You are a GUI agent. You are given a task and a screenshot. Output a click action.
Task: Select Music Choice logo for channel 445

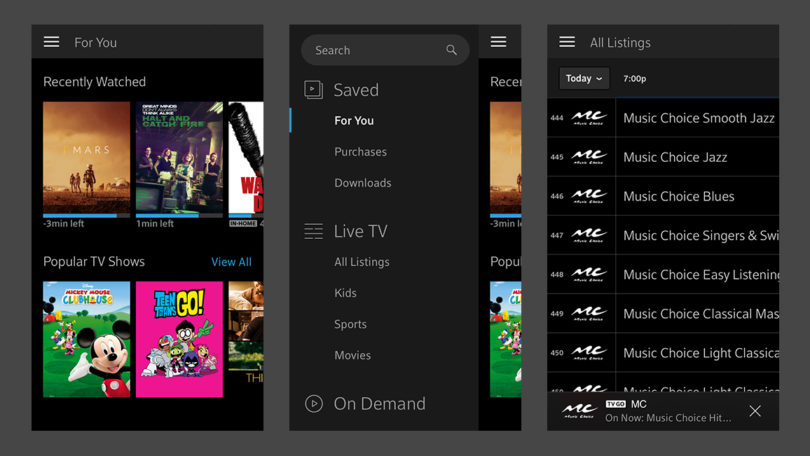coord(589,157)
